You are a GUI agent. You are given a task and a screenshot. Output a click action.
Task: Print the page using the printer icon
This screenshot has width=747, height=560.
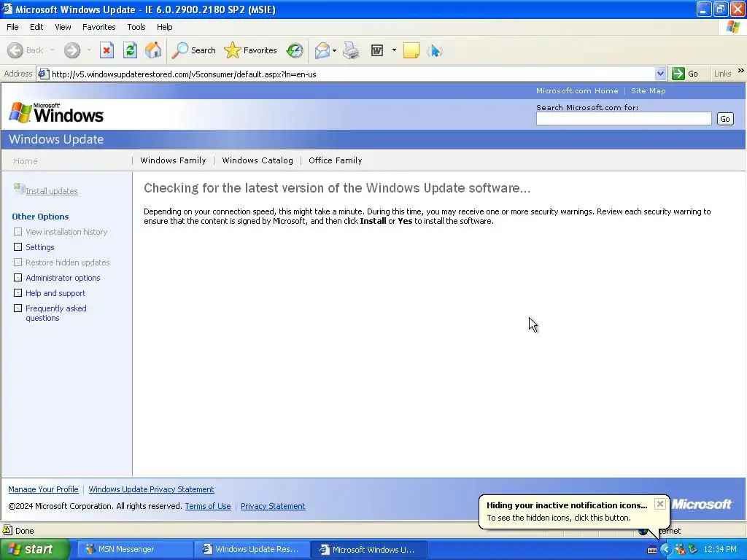click(x=351, y=50)
